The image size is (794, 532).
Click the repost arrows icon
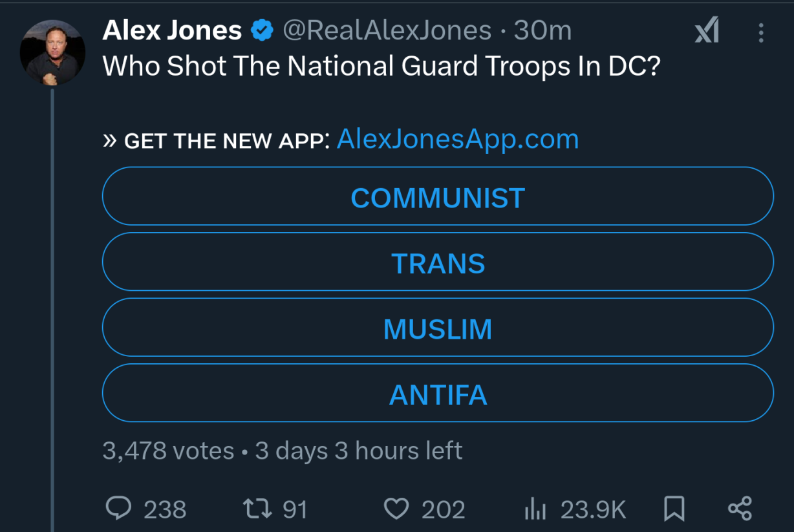257,509
